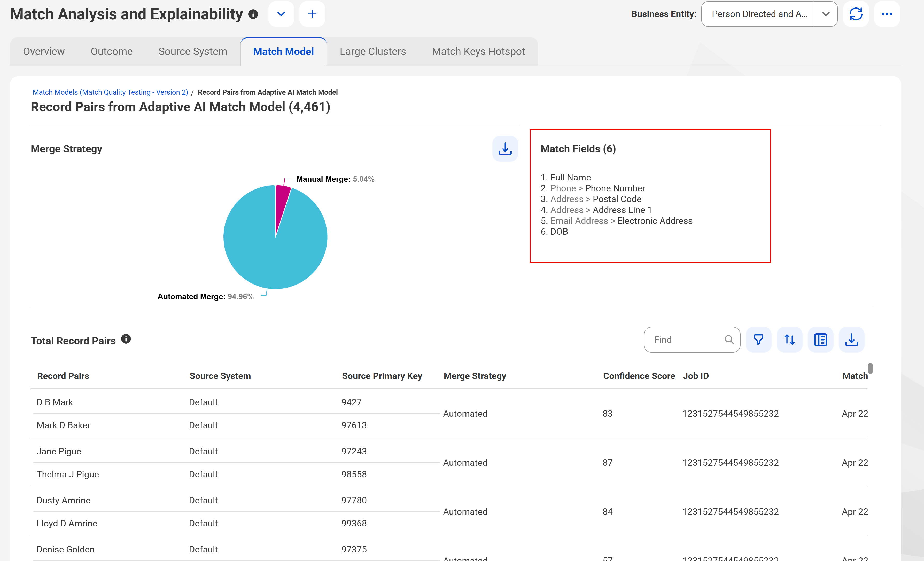Follow the Match Models (Match Quality Testing) breadcrumb link
This screenshot has width=924, height=561.
[x=110, y=92]
